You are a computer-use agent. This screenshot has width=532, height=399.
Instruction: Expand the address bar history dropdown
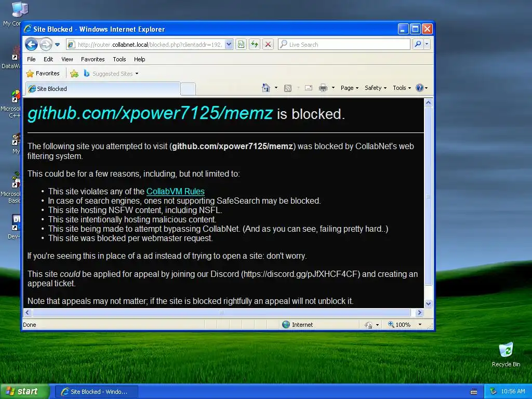[229, 44]
